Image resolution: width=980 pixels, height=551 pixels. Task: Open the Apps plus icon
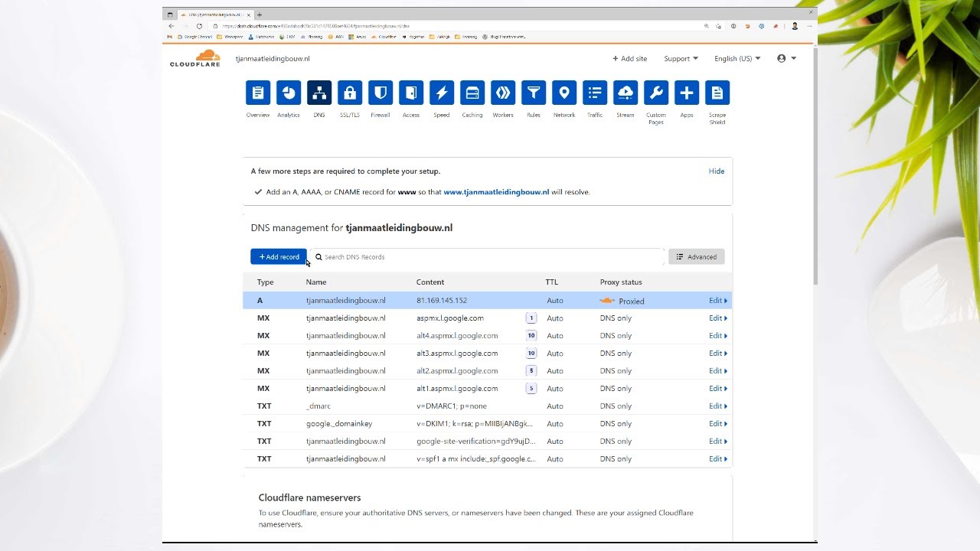click(x=687, y=93)
